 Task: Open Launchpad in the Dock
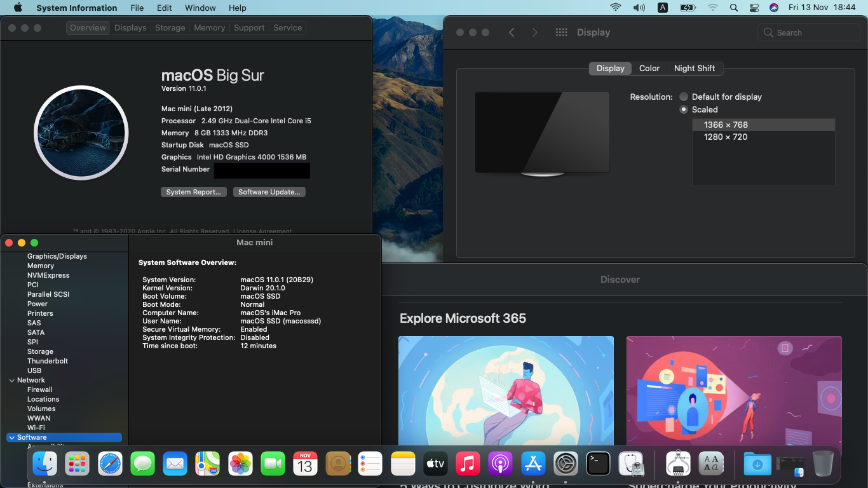point(77,464)
